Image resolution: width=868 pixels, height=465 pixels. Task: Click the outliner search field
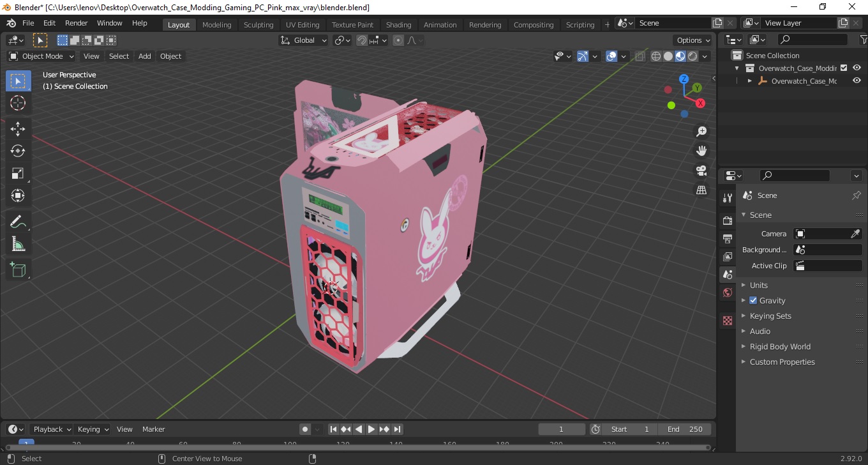point(812,40)
